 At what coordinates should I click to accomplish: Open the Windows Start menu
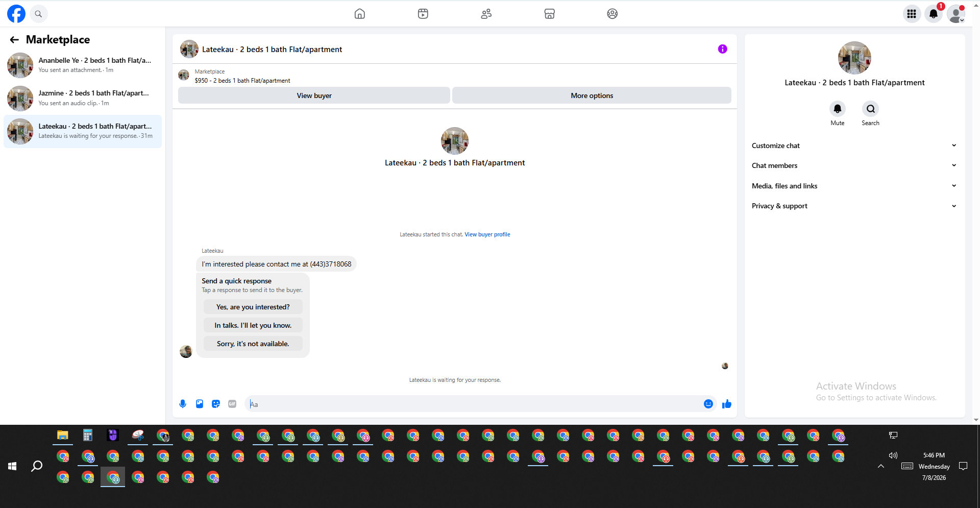pyautogui.click(x=12, y=466)
